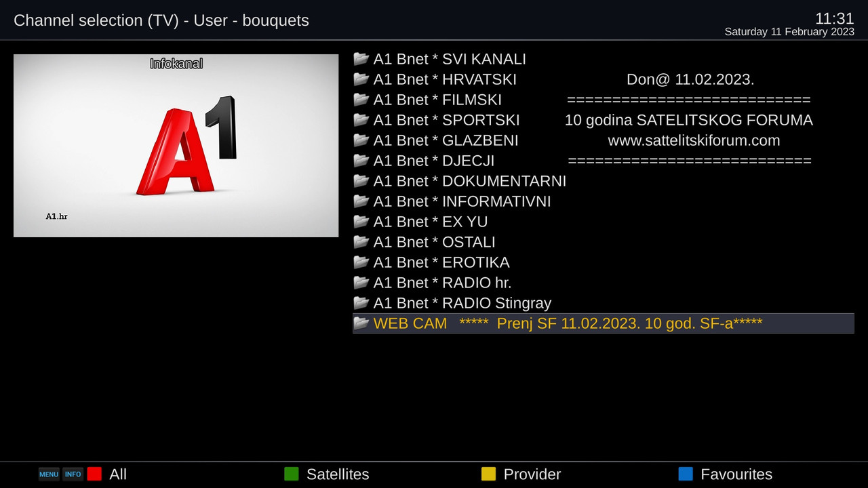
Task: Click the 11:31 clock display
Action: (x=834, y=18)
